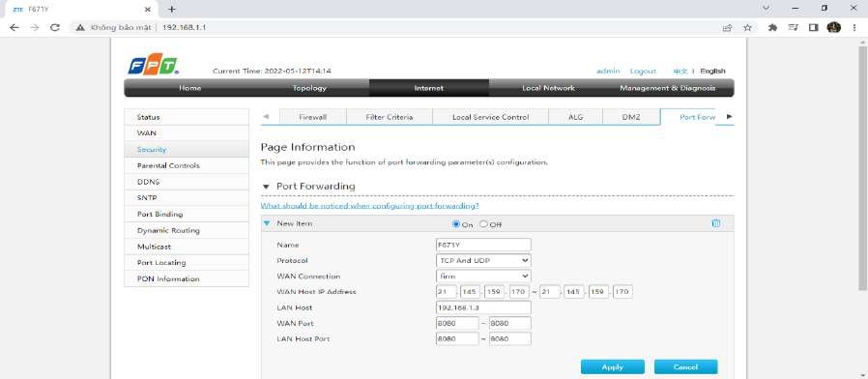The image size is (868, 379).
Task: Open the Topology menu
Action: [309, 88]
